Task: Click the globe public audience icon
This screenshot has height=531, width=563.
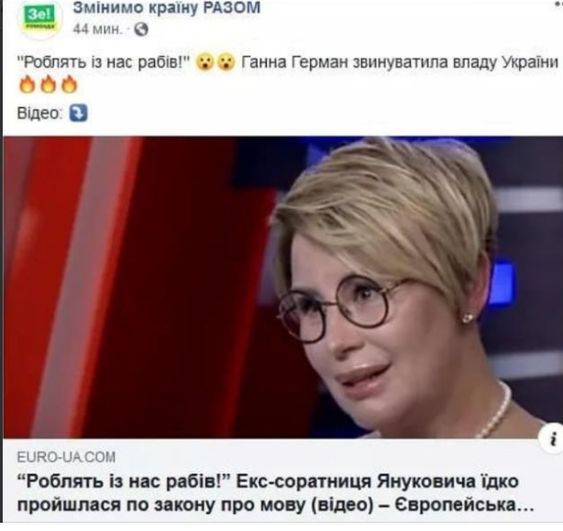Action: (141, 29)
